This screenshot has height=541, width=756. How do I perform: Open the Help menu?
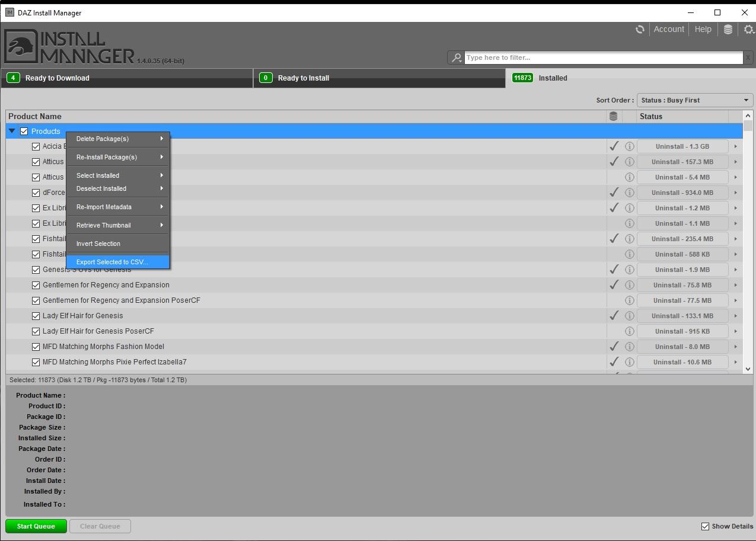703,29
